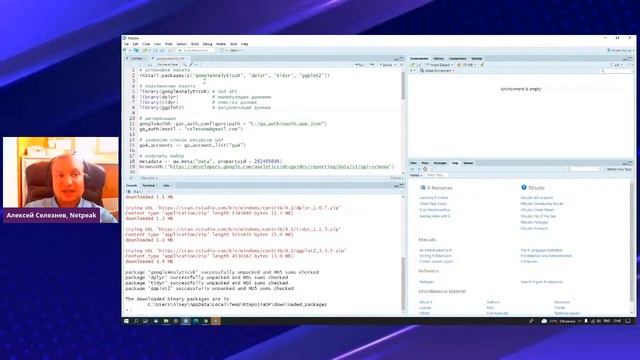Open the List view dropdown in Environment
The height and width of the screenshot is (360, 640).
(617, 64)
